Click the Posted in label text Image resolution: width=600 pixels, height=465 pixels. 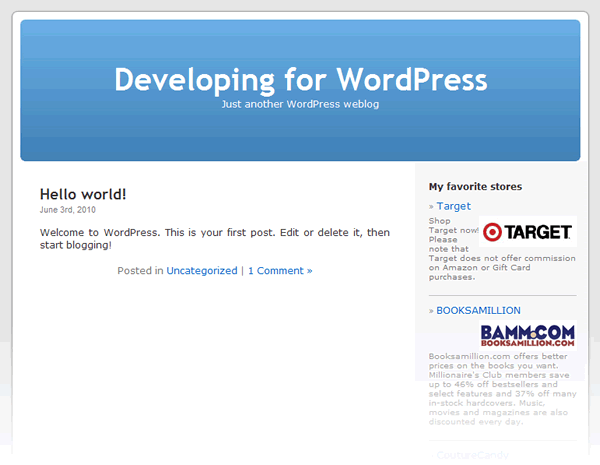coord(140,271)
